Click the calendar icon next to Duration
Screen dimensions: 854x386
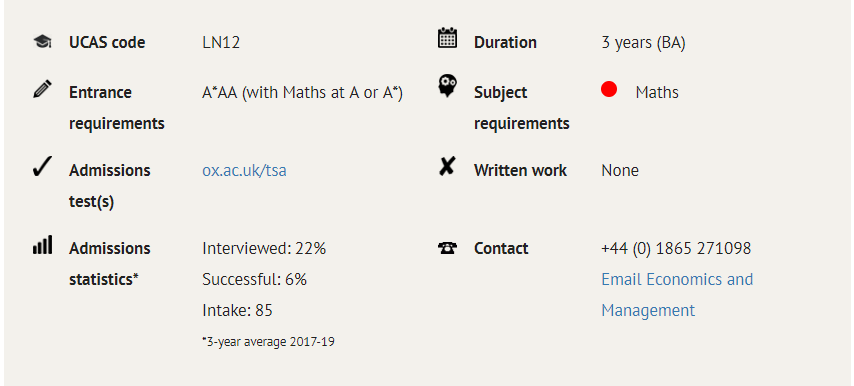click(x=448, y=39)
